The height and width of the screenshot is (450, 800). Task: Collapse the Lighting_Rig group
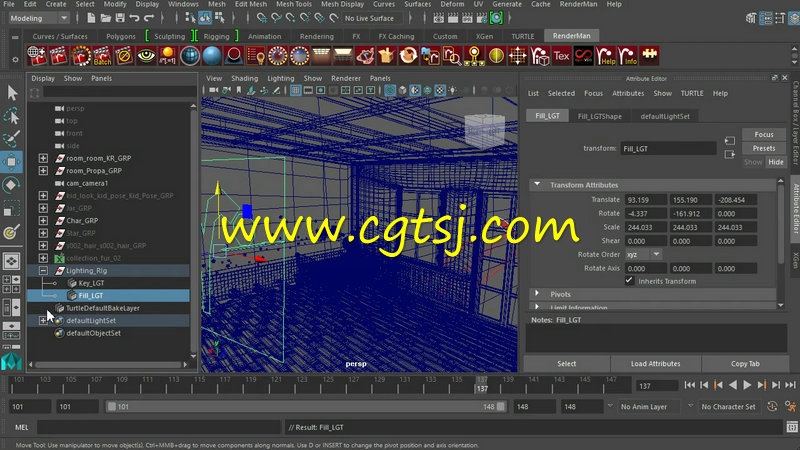43,271
